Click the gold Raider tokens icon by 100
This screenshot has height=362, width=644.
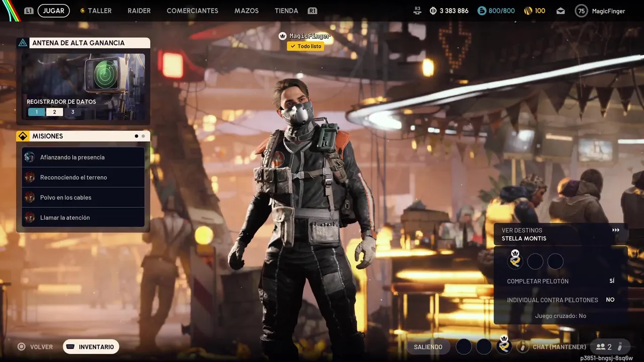528,11
